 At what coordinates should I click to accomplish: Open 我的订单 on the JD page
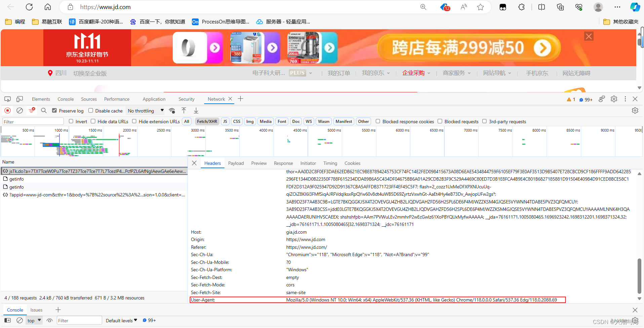pos(339,73)
